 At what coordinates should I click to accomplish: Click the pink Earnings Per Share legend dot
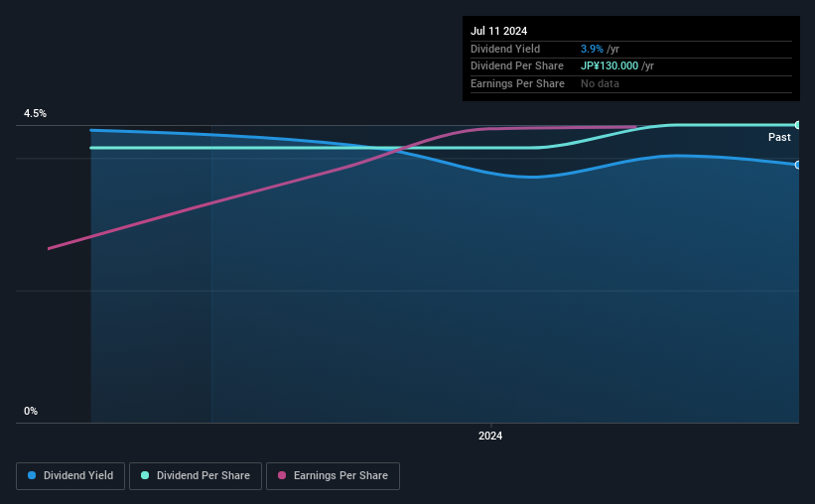[282, 475]
